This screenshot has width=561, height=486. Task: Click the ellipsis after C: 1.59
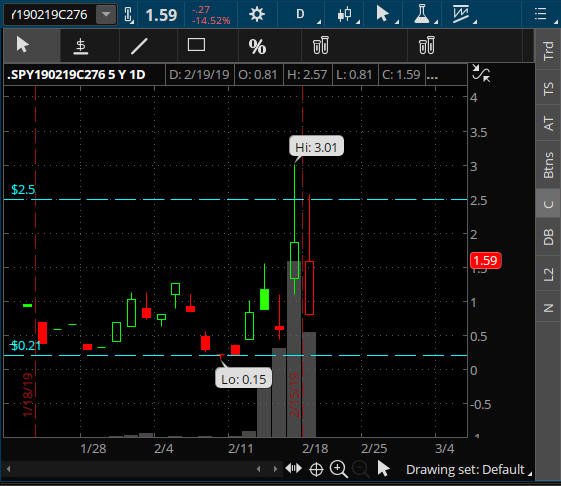tap(432, 75)
